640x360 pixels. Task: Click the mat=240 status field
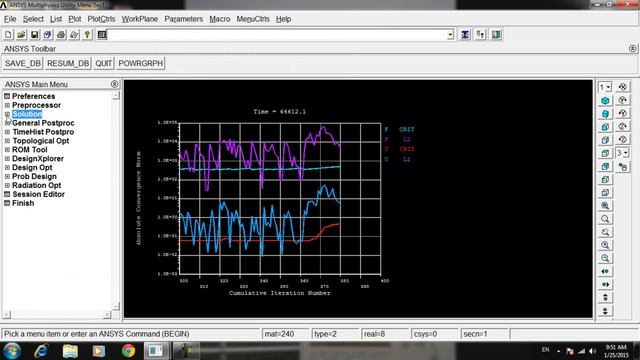click(x=285, y=334)
